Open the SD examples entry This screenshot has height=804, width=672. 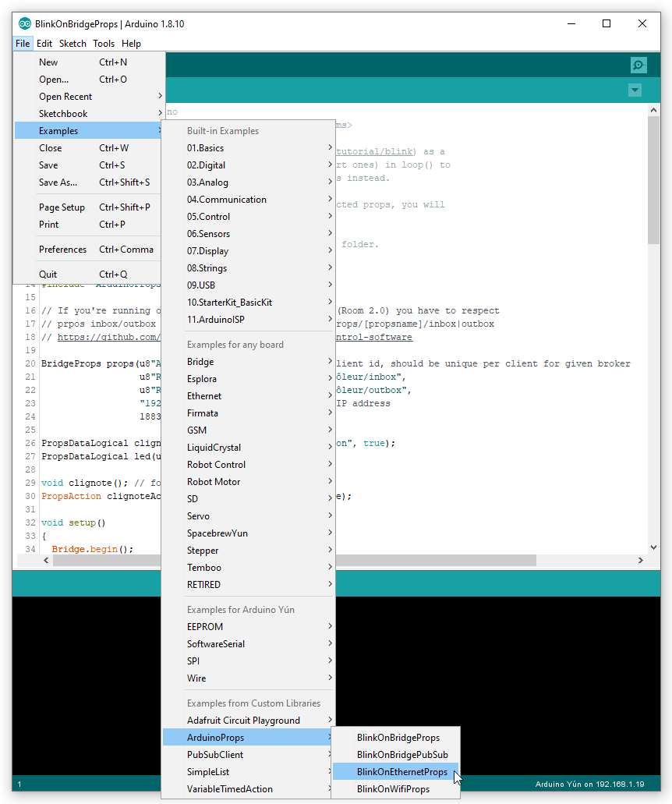tap(249, 499)
